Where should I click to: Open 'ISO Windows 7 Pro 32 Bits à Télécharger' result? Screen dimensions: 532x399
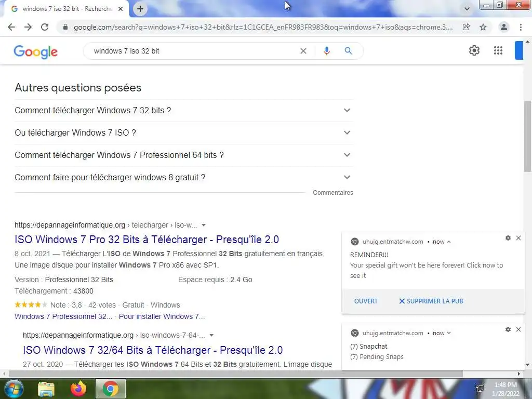[x=147, y=240]
